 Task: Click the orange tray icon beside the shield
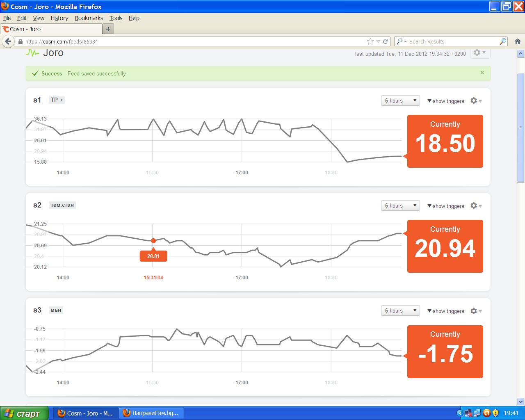tap(487, 413)
